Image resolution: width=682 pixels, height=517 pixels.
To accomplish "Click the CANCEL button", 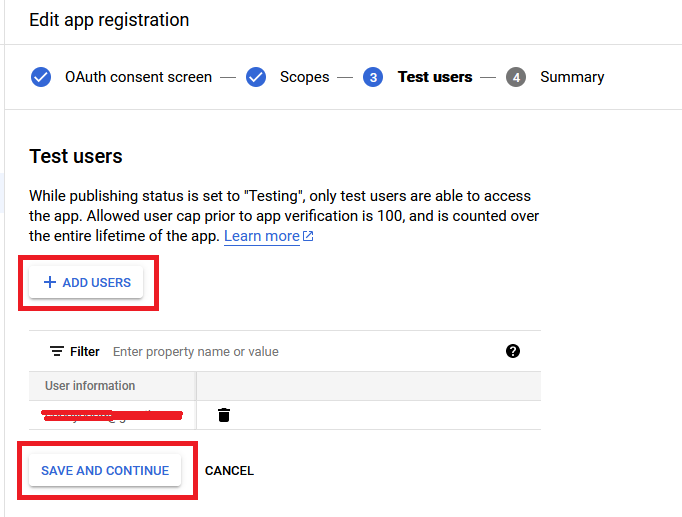I will point(229,470).
